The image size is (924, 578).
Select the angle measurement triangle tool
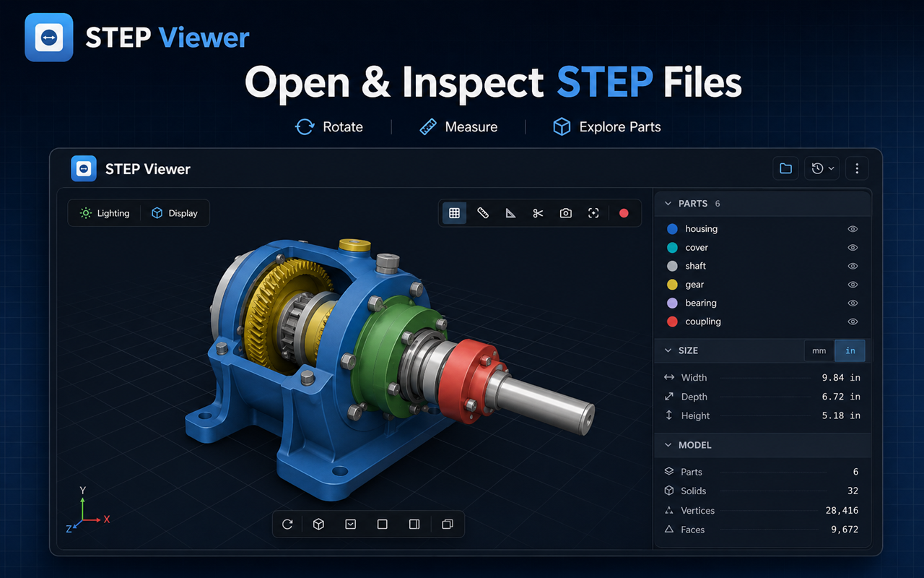(x=510, y=213)
